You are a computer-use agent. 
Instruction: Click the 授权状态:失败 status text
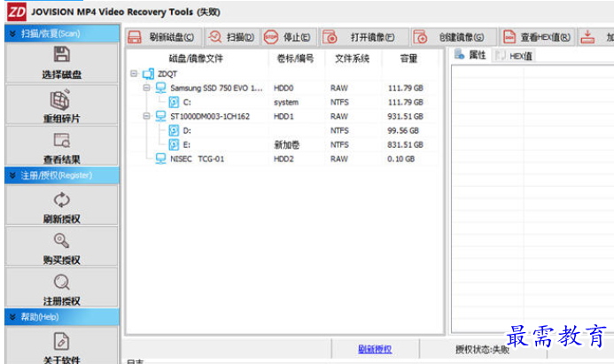coord(482,350)
